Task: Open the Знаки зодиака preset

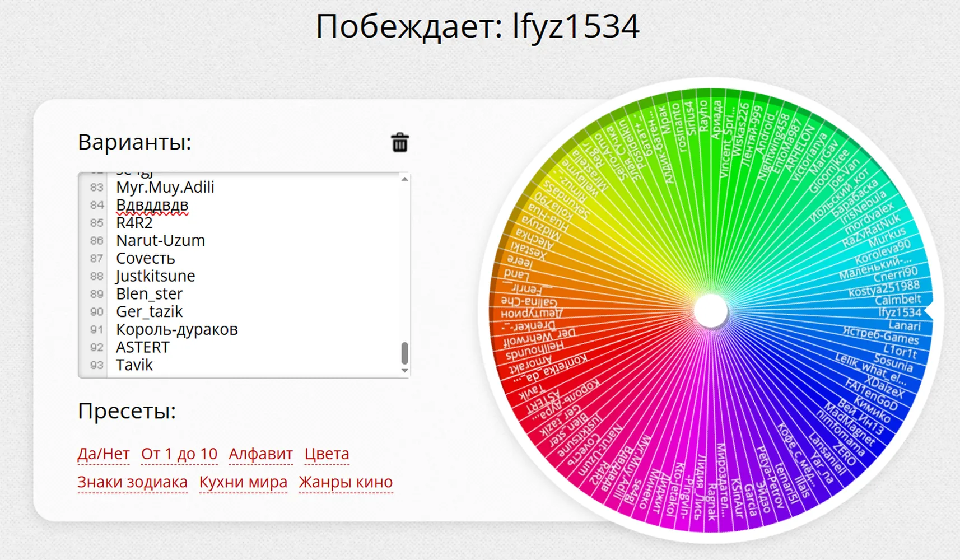Action: click(x=133, y=482)
